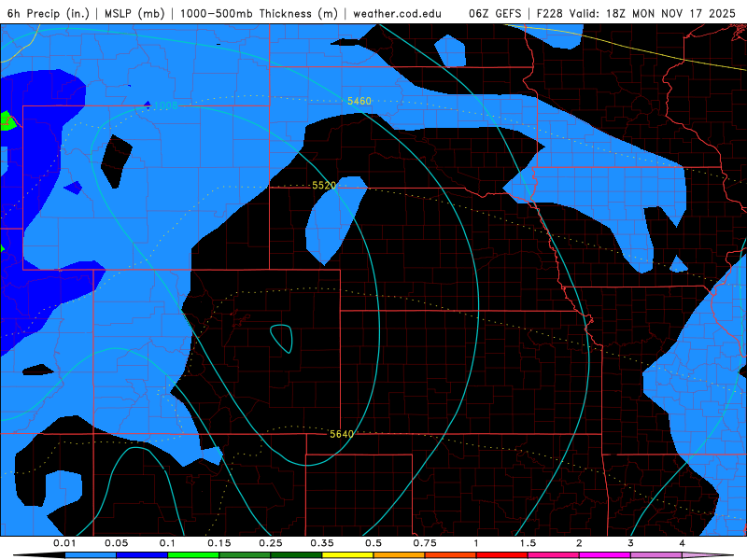Click the 0.35 legend value
The image size is (747, 560).
pos(322,543)
